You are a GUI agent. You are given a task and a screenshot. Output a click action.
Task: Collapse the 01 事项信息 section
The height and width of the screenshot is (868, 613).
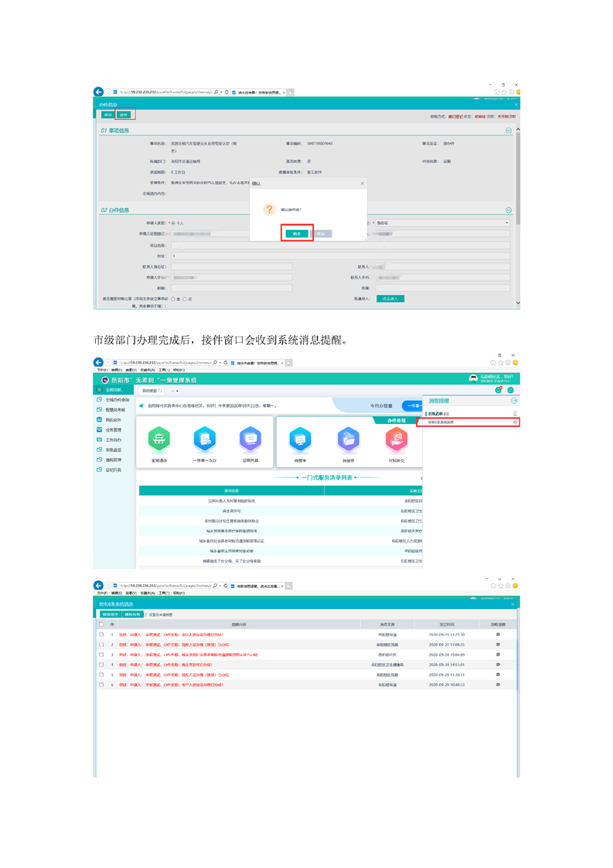point(509,131)
